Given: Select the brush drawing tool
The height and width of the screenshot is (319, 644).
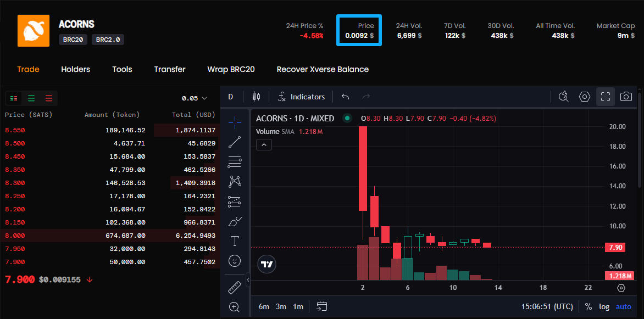Looking at the screenshot, I should pos(235,222).
